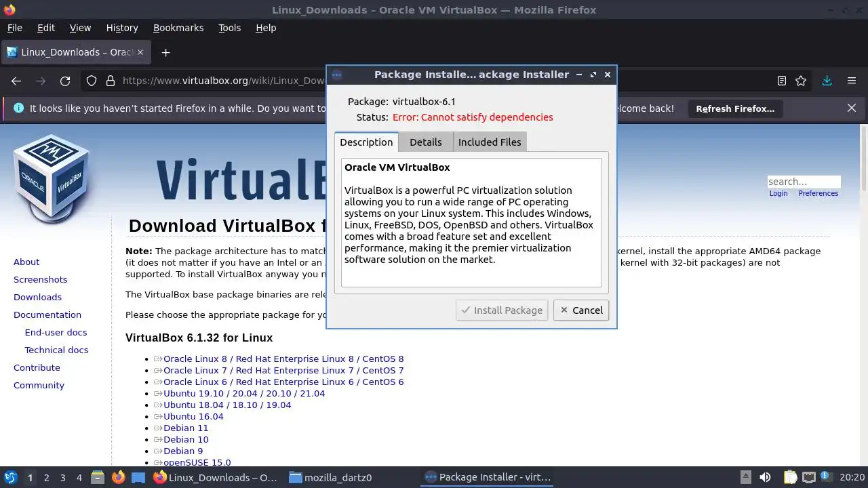The width and height of the screenshot is (868, 488).
Task: Download the Debian 10 package
Action: 186,439
